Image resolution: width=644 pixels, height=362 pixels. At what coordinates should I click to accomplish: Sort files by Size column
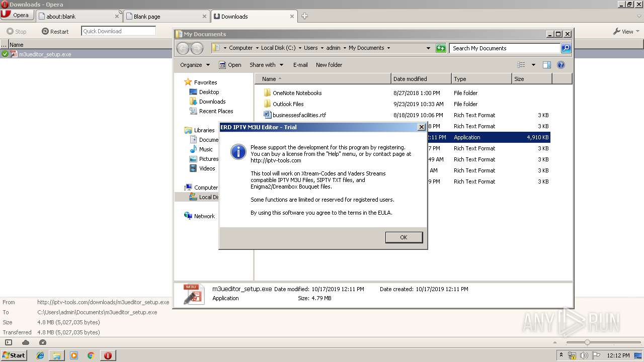(x=531, y=79)
